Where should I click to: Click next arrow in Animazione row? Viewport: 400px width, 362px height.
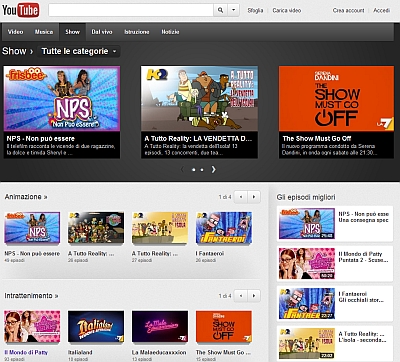point(254,197)
